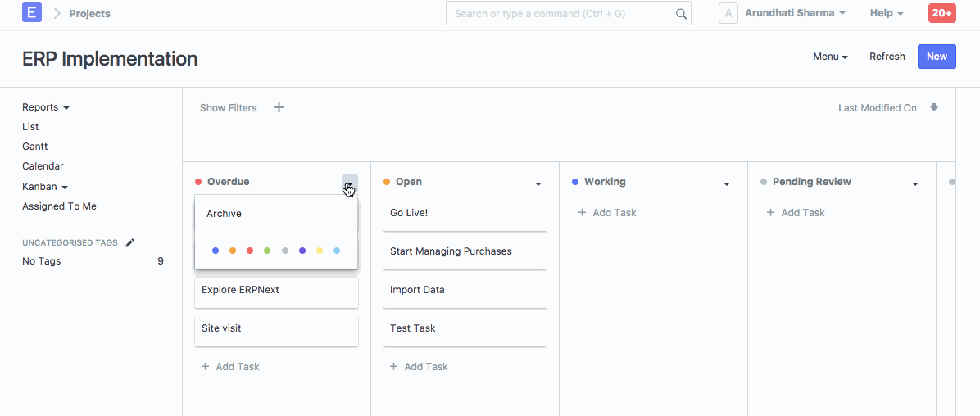
Task: Open the 20+ notifications badge
Action: pos(941,13)
